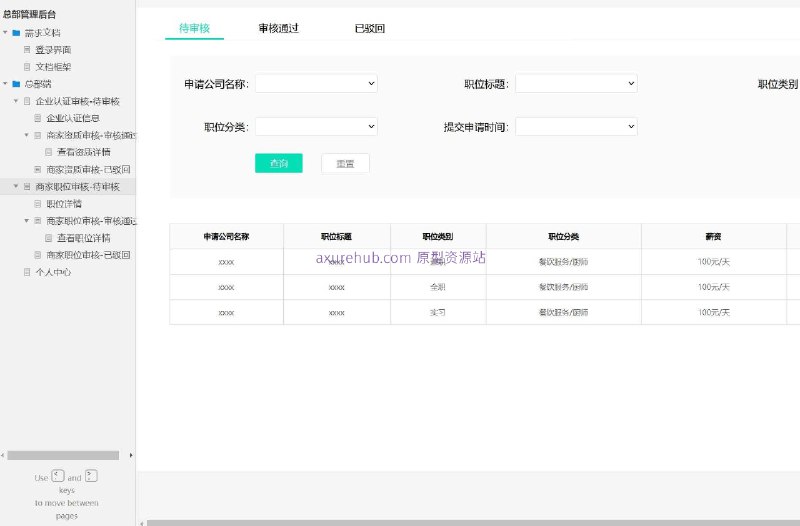Viewport: 800px width, 526px height.
Task: Click the 职位分类 table column header
Action: [563, 236]
